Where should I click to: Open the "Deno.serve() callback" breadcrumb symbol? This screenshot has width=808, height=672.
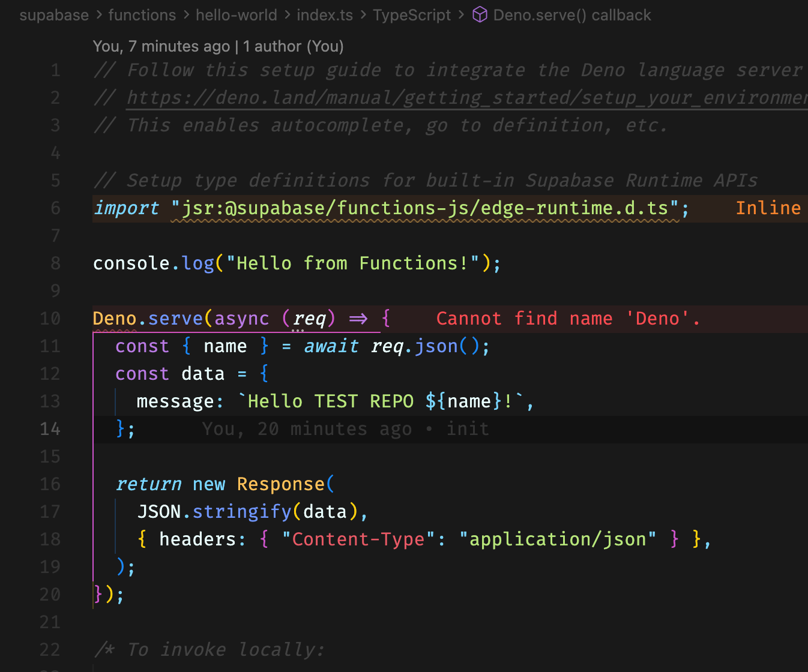click(572, 15)
